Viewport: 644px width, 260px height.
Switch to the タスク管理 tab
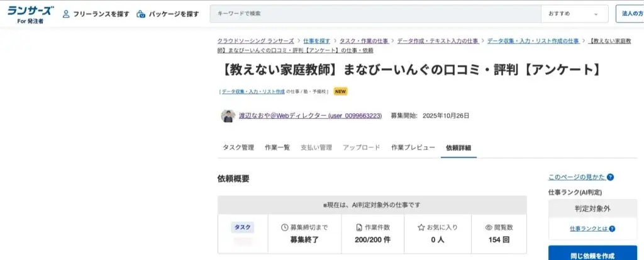[x=238, y=148]
